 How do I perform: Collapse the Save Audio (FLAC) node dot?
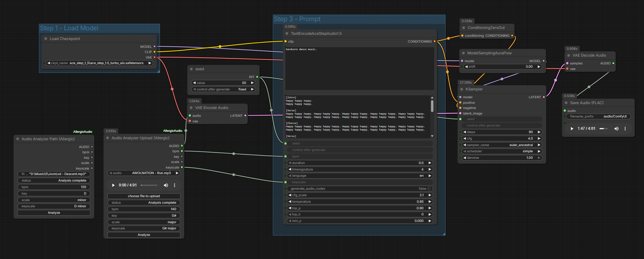tap(566, 103)
